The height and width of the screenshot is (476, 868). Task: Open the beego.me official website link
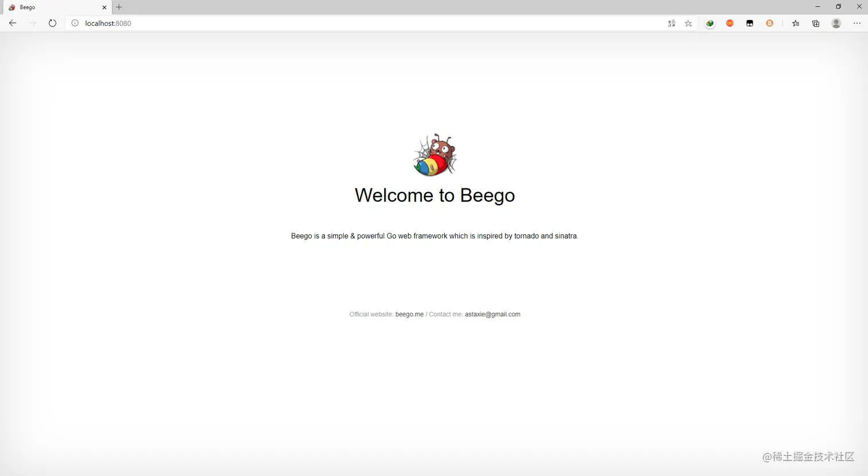409,314
